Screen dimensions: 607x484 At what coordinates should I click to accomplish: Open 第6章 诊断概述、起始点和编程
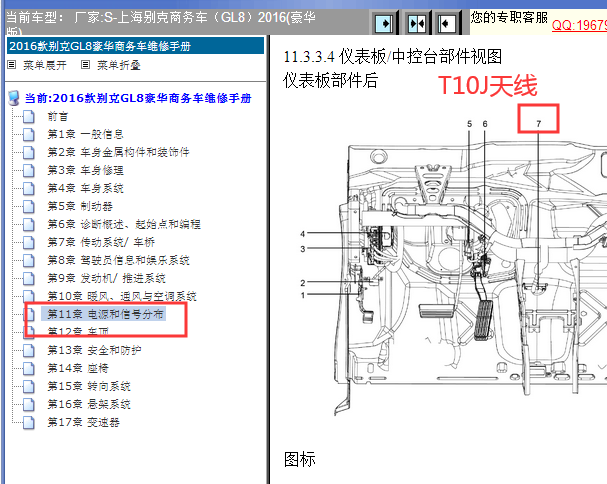pyautogui.click(x=124, y=224)
